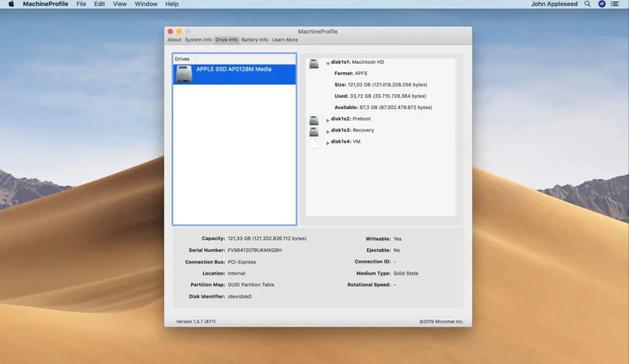This screenshot has height=364, width=629.
Task: Open Notification Center list icon
Action: coord(615,4)
